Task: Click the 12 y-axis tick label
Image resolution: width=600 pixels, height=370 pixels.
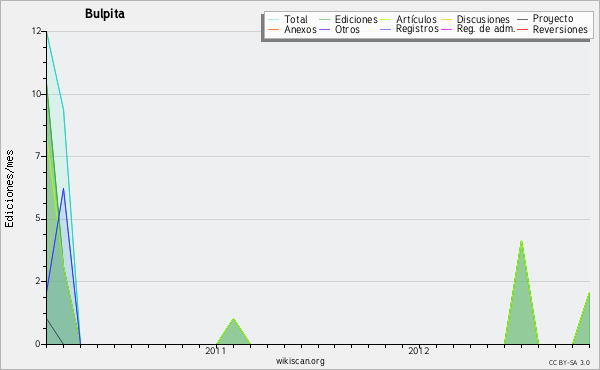Action: click(x=36, y=31)
